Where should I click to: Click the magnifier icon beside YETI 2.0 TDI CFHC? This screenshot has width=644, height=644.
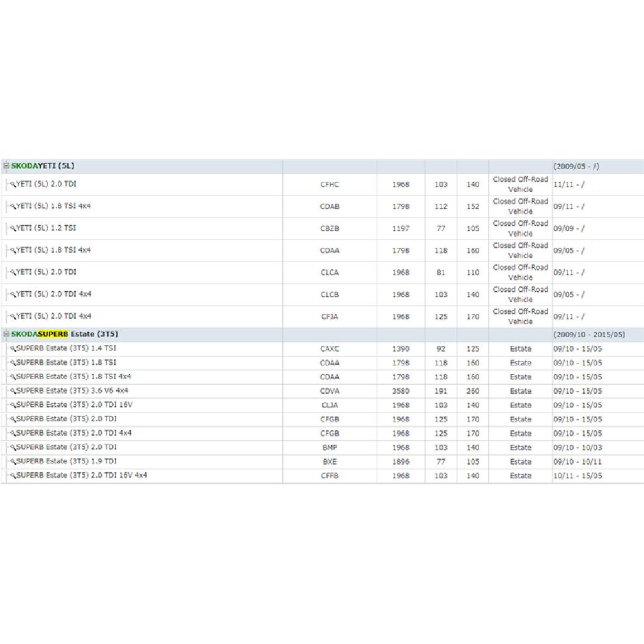[13, 185]
